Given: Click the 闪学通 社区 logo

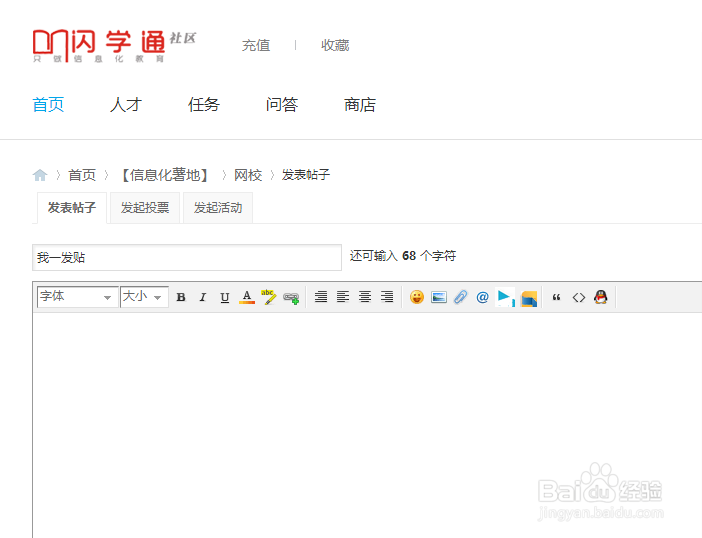Looking at the screenshot, I should 114,46.
